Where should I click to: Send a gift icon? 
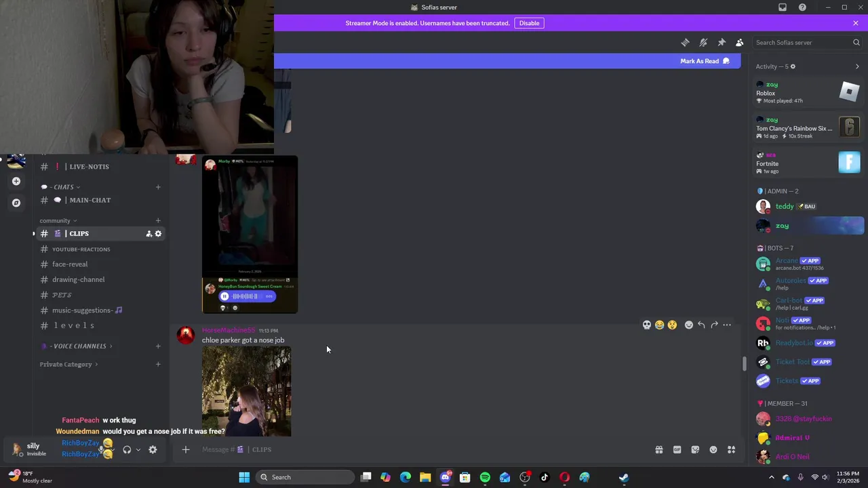(x=659, y=449)
